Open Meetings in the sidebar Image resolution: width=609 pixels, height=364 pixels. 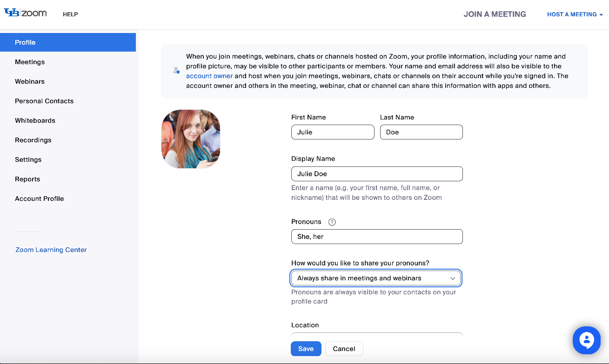click(x=30, y=62)
